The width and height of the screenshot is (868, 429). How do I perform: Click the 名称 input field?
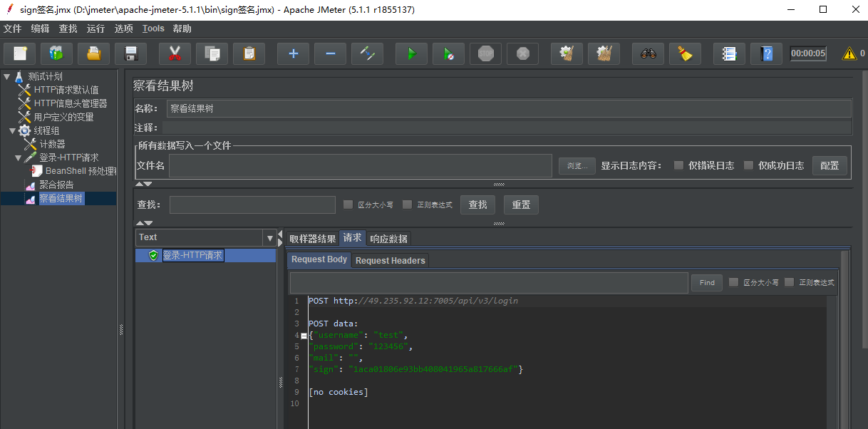tap(509, 108)
